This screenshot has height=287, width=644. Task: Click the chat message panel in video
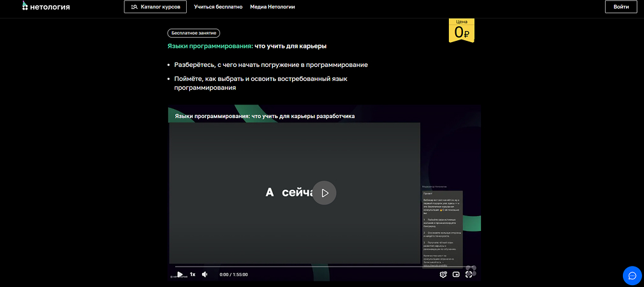(x=442, y=226)
